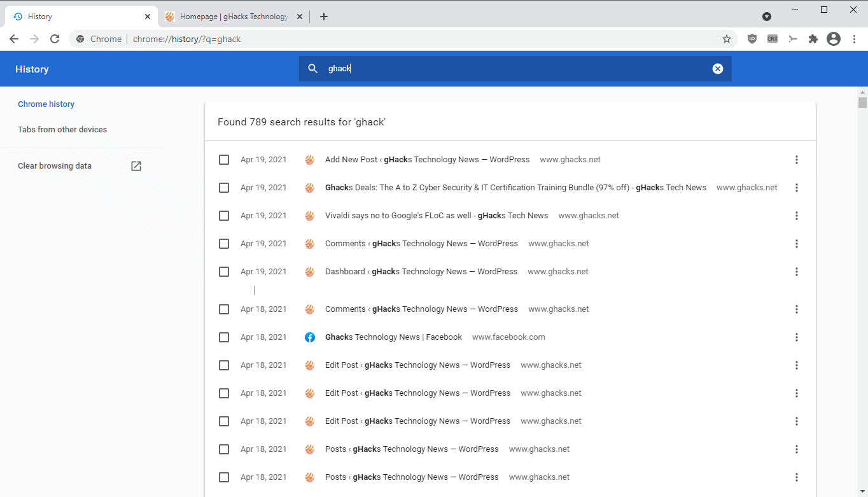This screenshot has width=868, height=497.
Task: Open the Clear browsing data external link icon
Action: (136, 166)
